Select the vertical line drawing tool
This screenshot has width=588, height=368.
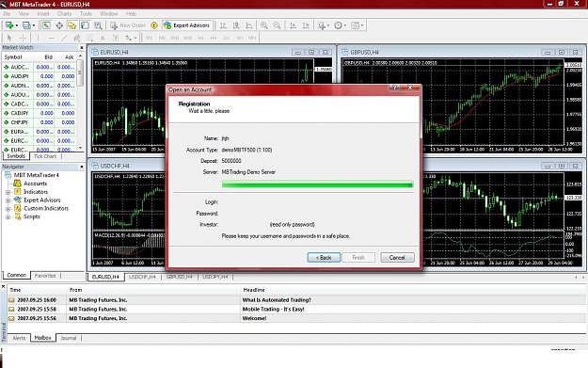[x=38, y=38]
